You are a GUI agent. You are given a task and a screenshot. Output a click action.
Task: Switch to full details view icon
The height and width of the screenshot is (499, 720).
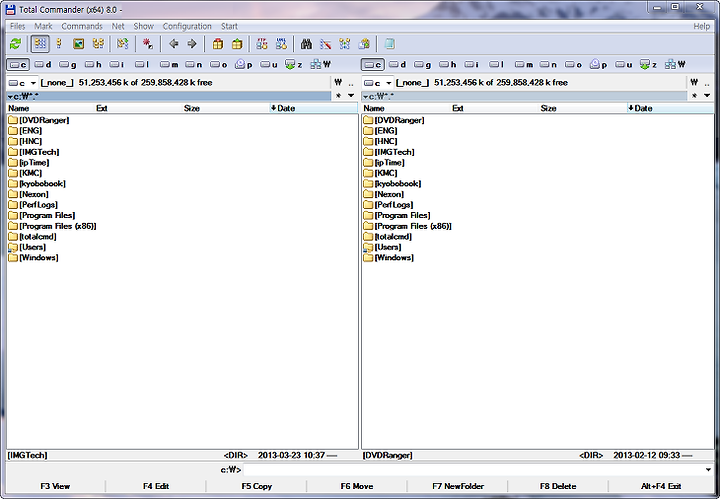coord(59,44)
